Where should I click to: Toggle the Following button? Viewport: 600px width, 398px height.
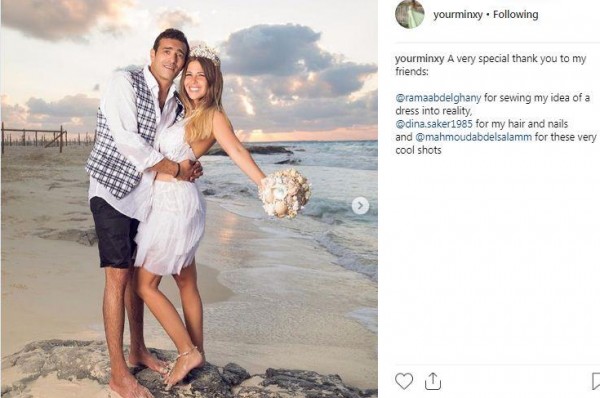(515, 15)
